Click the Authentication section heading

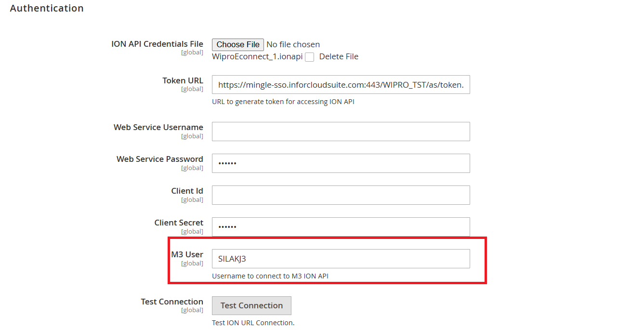pos(46,8)
